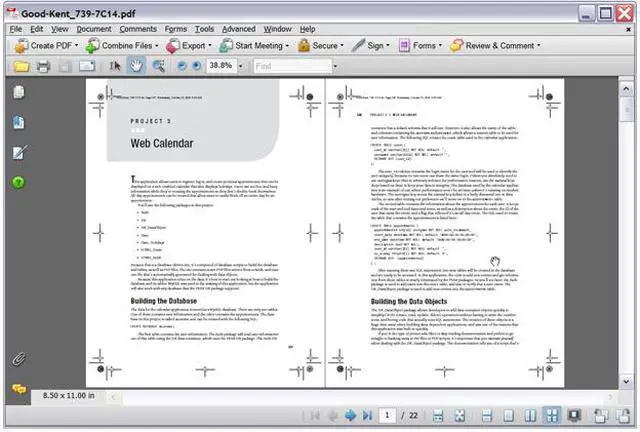The width and height of the screenshot is (640, 432).
Task: Jump to the last page
Action: pyautogui.click(x=367, y=416)
